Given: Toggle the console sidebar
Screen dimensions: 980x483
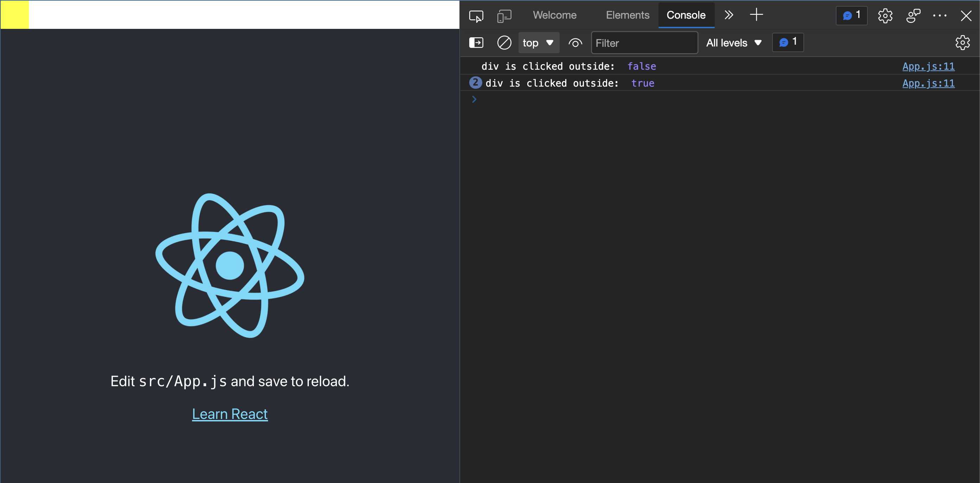Looking at the screenshot, I should [476, 43].
